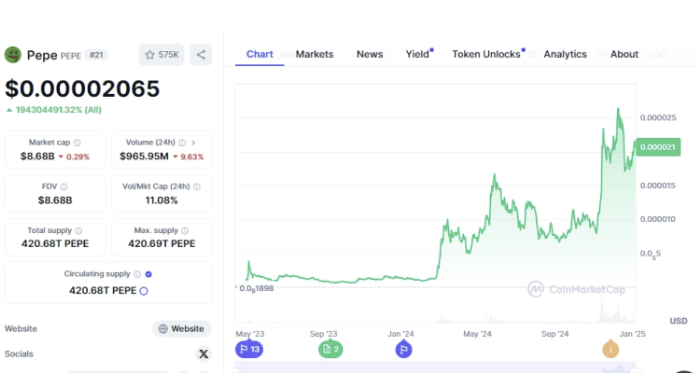Click the Pepe frog coin logo
Screen dimensions: 699x373
[13, 55]
